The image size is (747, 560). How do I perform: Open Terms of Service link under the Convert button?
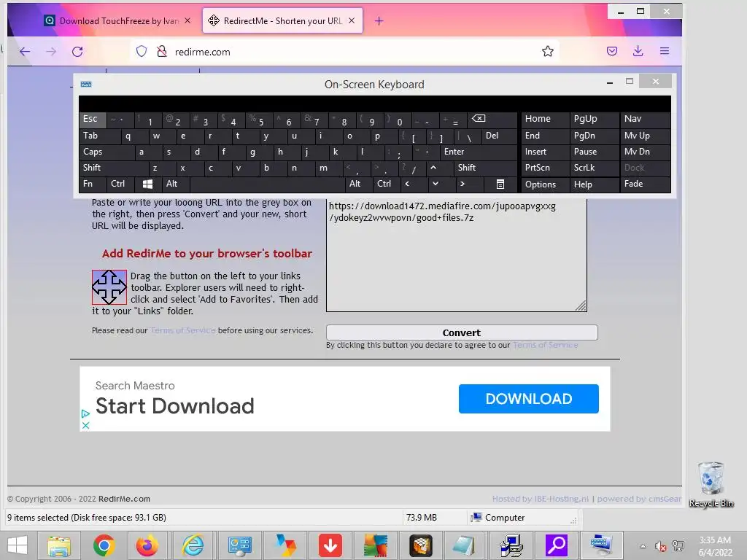[x=546, y=345]
